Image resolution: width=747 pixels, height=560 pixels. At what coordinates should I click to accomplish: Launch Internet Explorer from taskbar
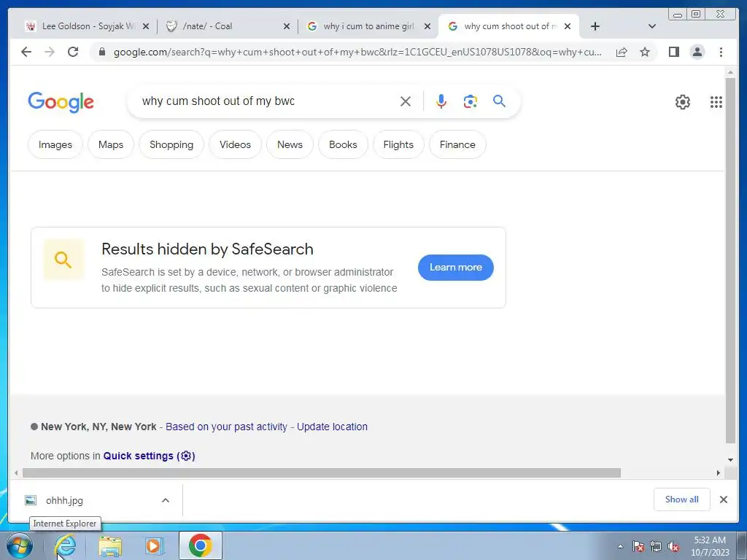65,545
